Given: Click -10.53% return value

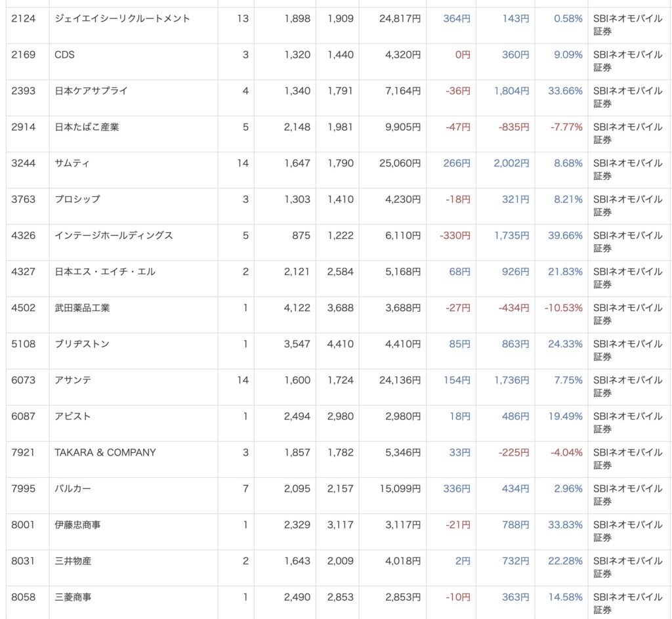Looking at the screenshot, I should [x=563, y=308].
